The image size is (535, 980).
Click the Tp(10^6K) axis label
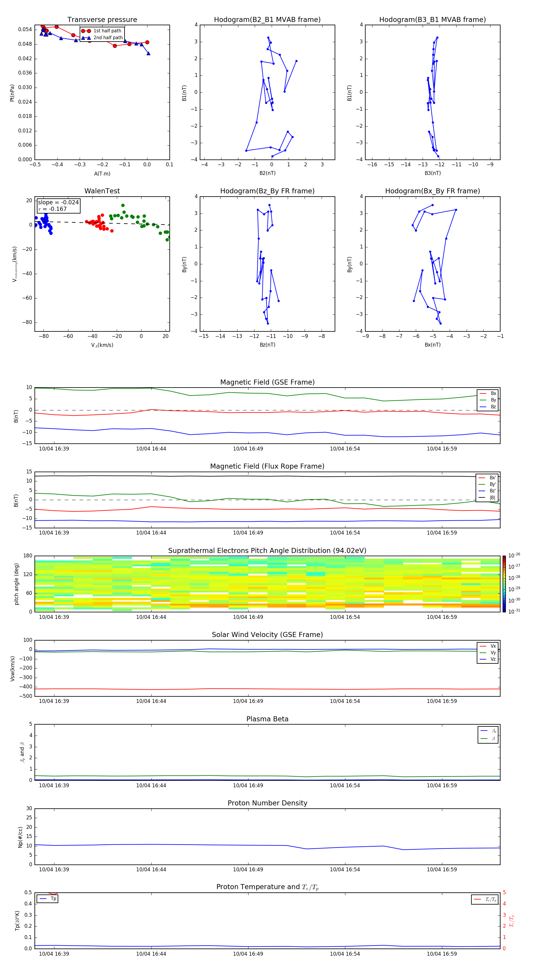[x=17, y=921]
